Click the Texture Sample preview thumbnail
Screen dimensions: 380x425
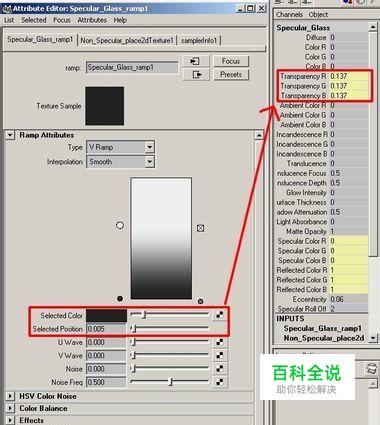click(x=105, y=106)
